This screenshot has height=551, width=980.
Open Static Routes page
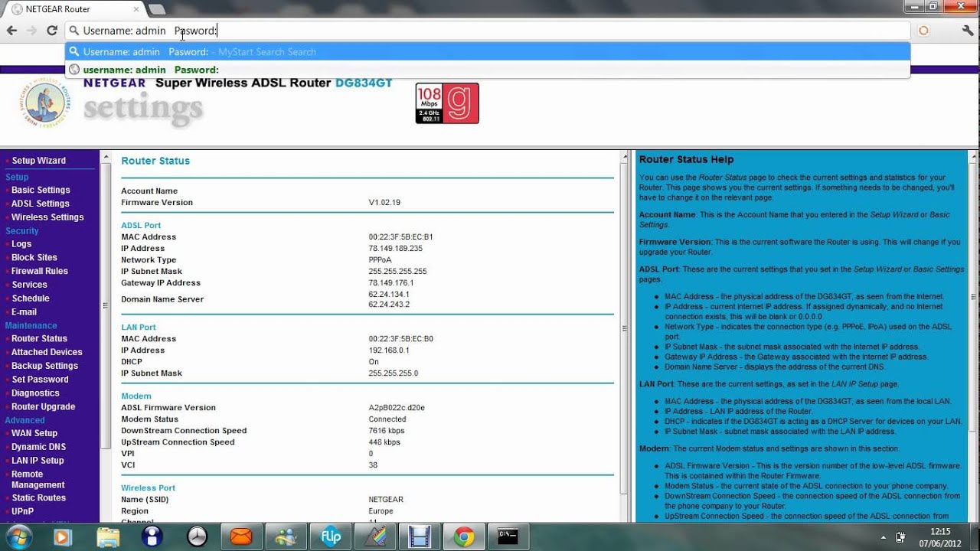coord(38,498)
